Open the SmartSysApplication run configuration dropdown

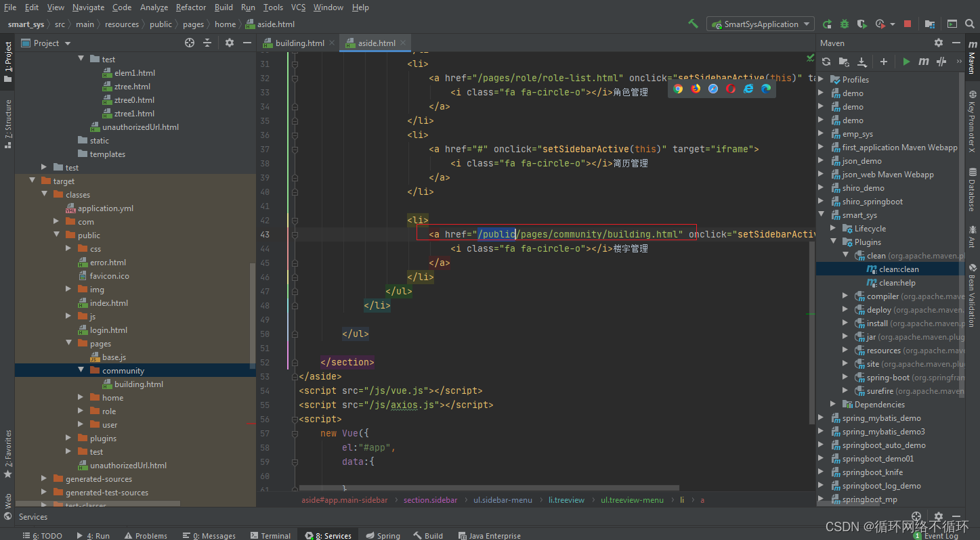[760, 24]
